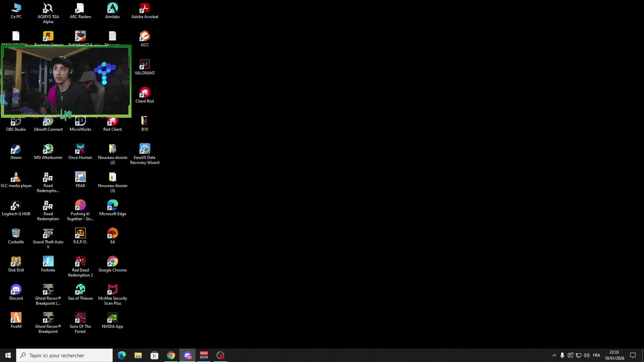Open Adobe Acrobat from the desktop
Screen dimensions: 644x362
(x=145, y=11)
